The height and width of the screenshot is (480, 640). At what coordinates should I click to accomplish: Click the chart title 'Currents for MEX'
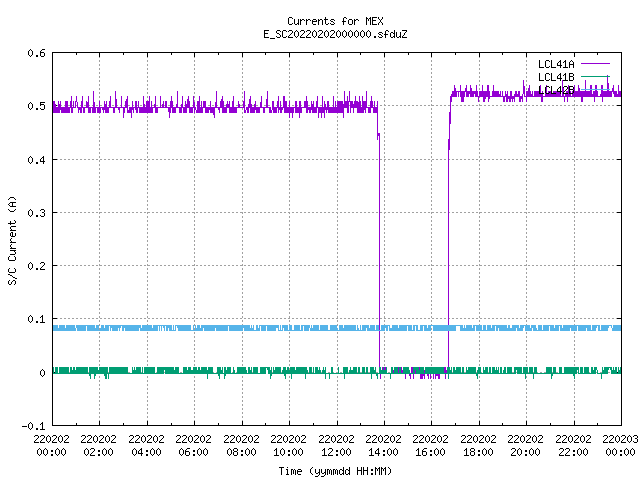pos(335,21)
